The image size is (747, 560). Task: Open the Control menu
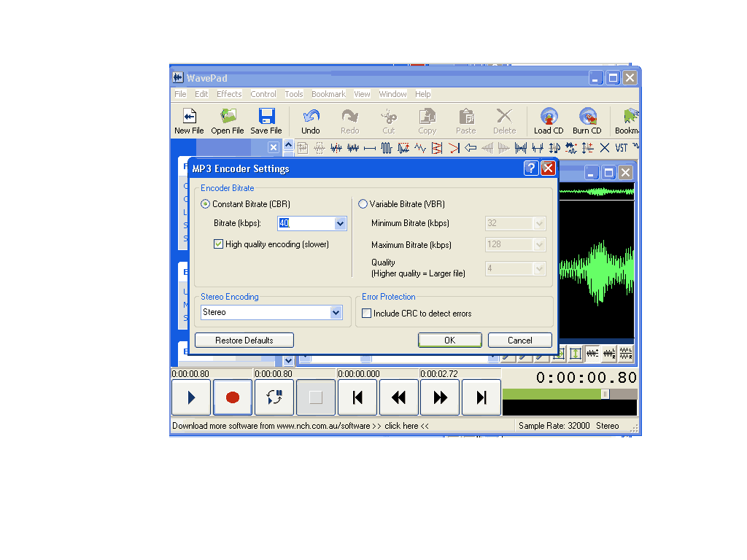(x=263, y=94)
